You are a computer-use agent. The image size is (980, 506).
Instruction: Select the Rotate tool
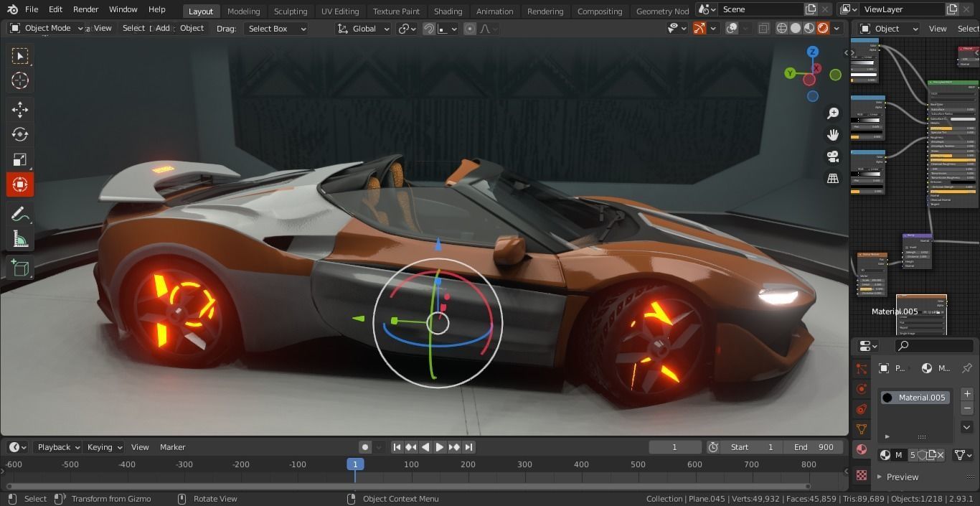pyautogui.click(x=19, y=134)
